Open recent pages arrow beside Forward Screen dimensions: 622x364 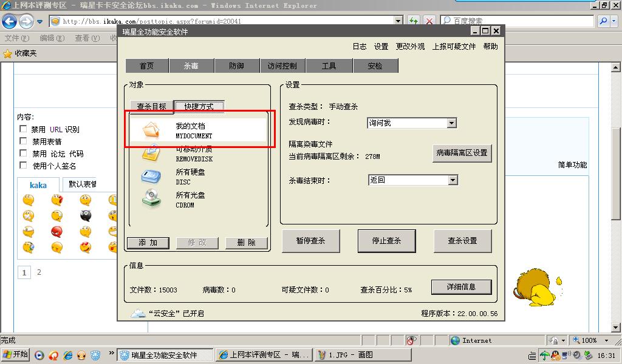[39, 21]
